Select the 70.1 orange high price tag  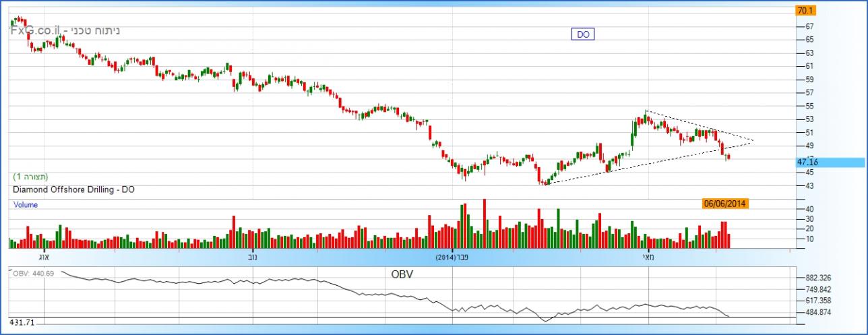point(805,10)
